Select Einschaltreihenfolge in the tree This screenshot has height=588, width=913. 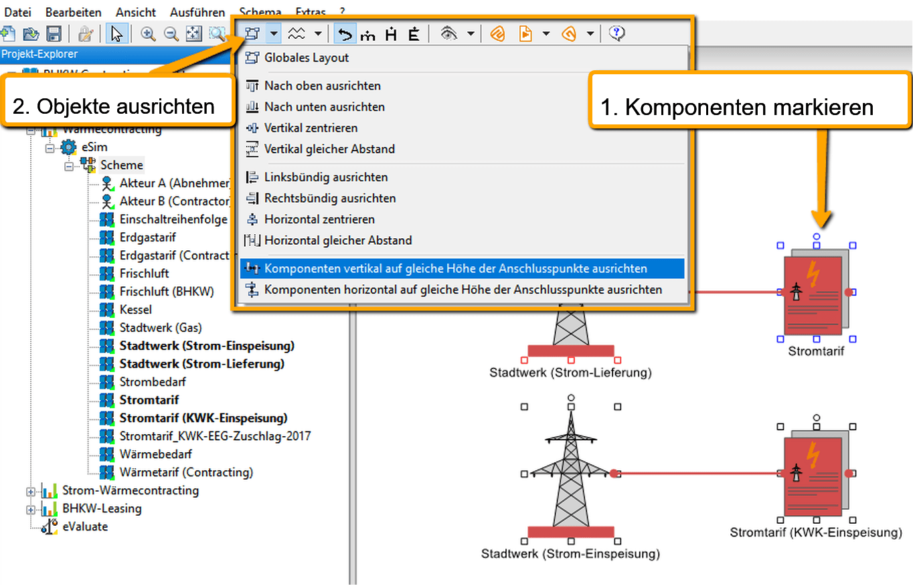174,219
